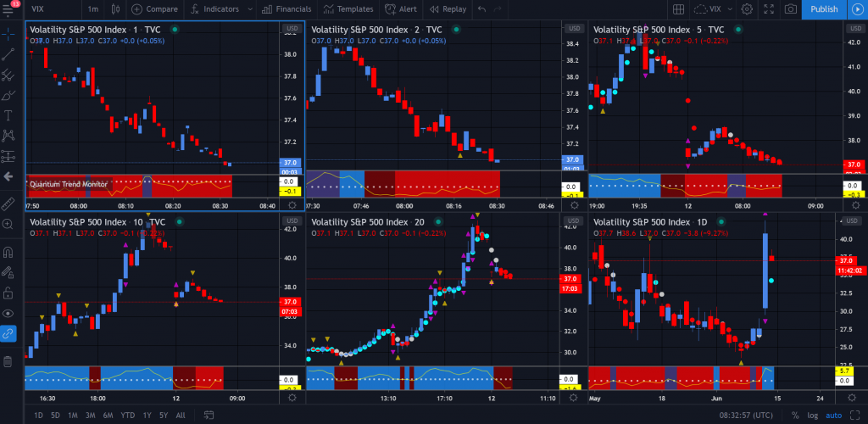Expand the indicators favorites arrow
The width and height of the screenshot is (868, 424).
coord(250,8)
